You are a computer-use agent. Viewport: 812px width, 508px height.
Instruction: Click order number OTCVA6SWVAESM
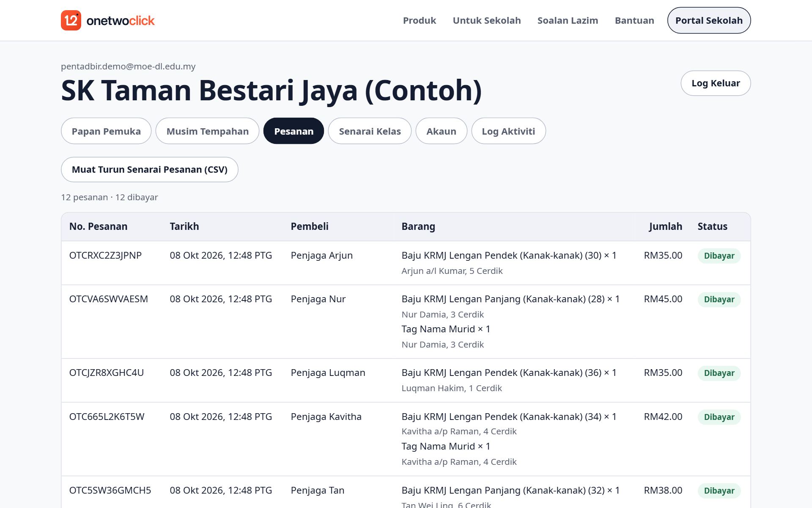coord(108,299)
